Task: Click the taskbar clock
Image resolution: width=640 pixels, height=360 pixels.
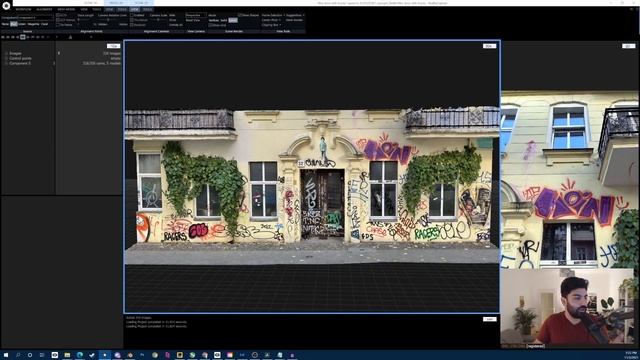Action: [x=630, y=355]
